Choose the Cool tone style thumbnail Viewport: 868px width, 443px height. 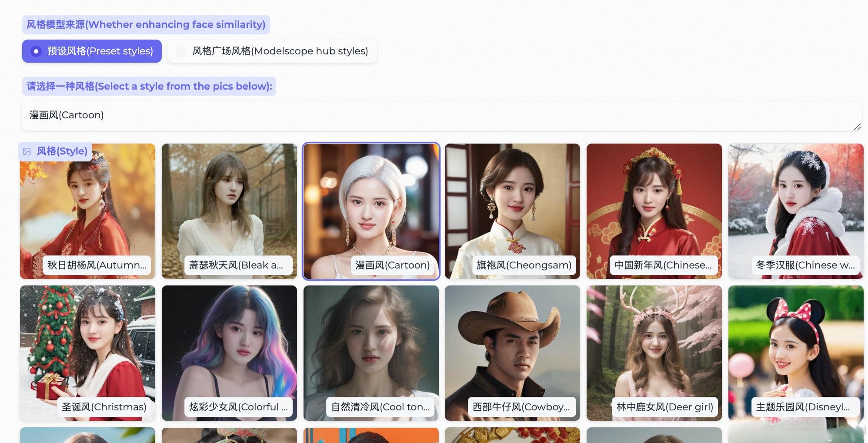tap(371, 353)
